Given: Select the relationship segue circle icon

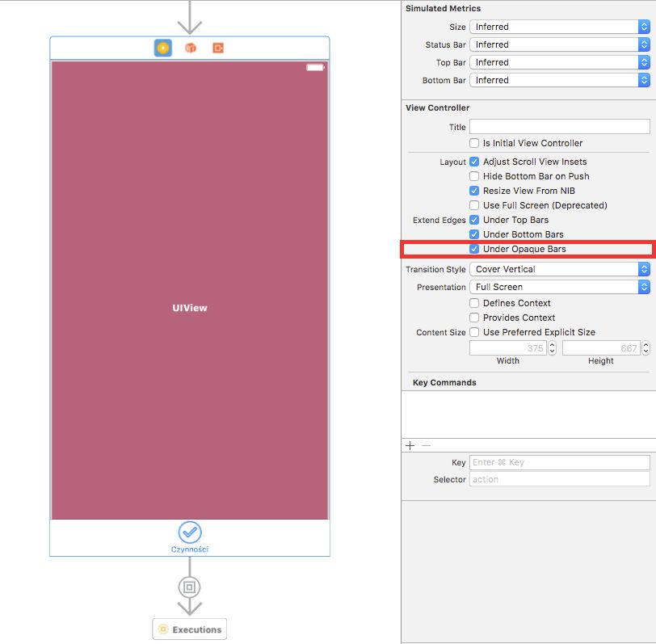Looking at the screenshot, I should (190, 587).
